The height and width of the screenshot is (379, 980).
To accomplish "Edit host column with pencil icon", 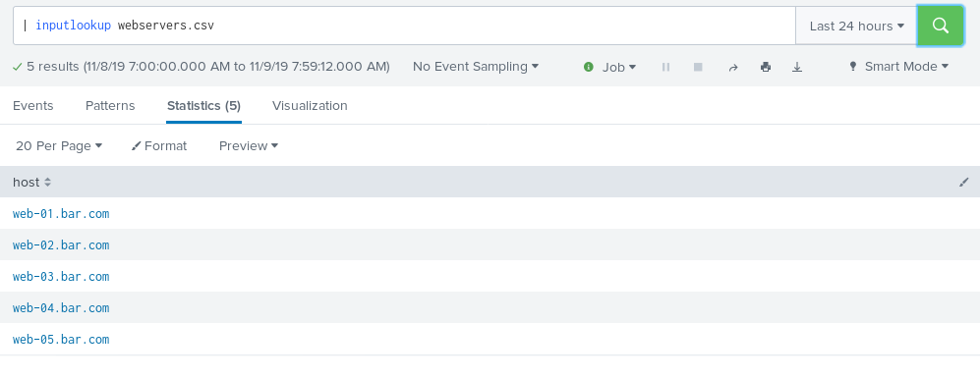I will [x=963, y=183].
